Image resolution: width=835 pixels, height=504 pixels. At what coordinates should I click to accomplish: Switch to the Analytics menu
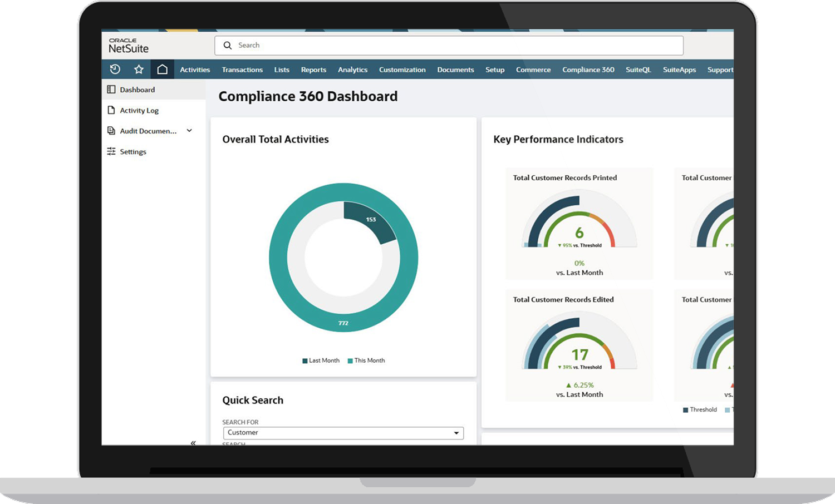coord(352,69)
